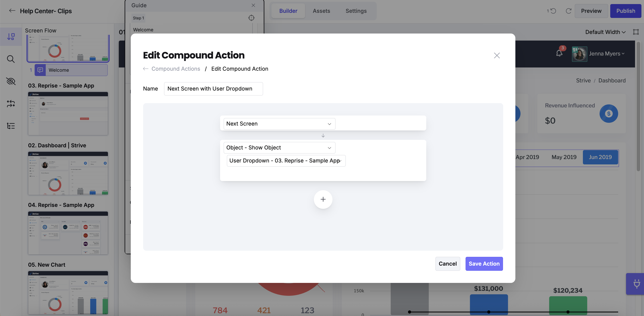Click Jenna Myers avatar picture
644x316 pixels.
579,54
